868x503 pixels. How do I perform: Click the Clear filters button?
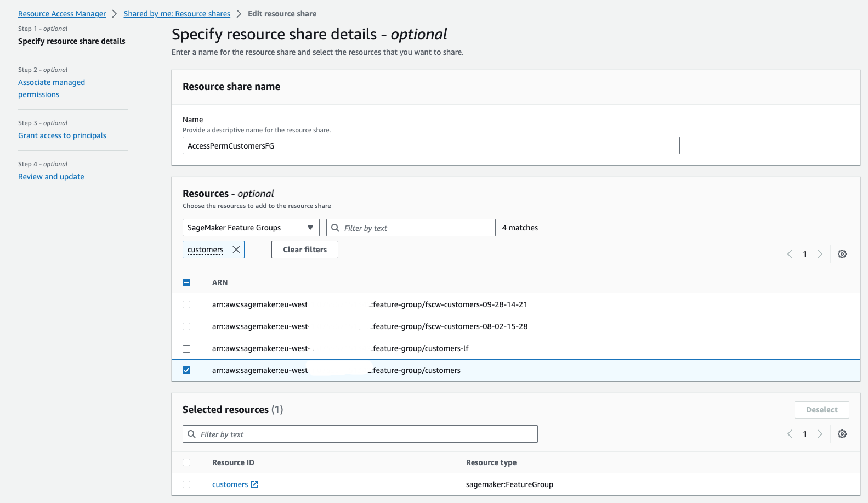[305, 250]
